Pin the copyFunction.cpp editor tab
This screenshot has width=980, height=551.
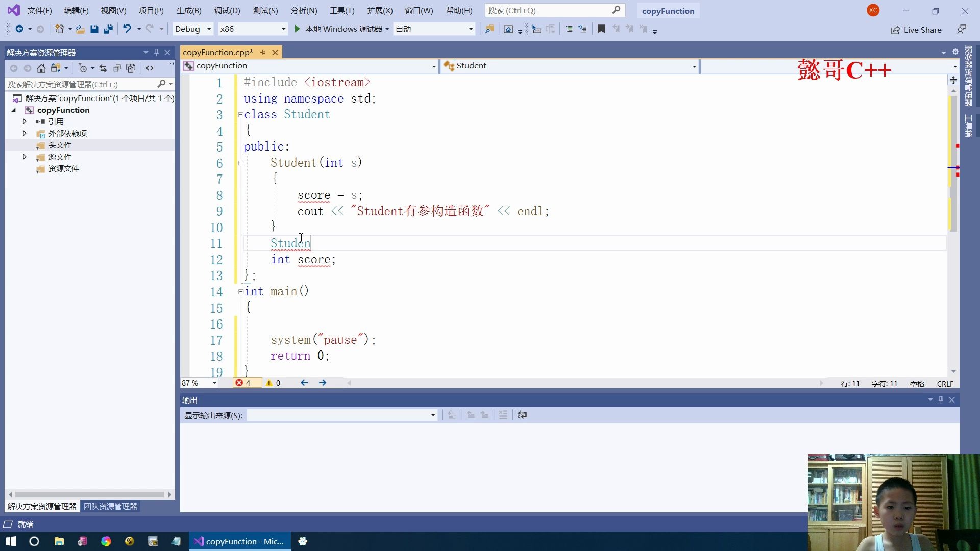click(263, 52)
